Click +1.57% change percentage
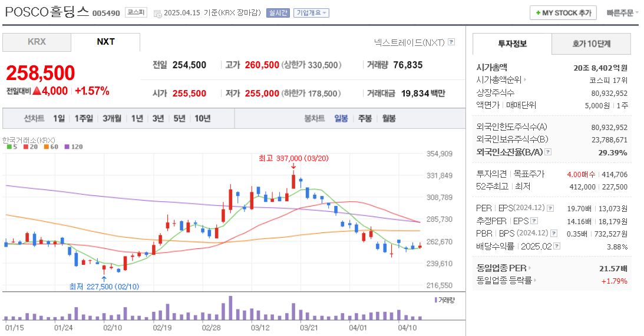This screenshot has width=644, height=336. (x=92, y=91)
